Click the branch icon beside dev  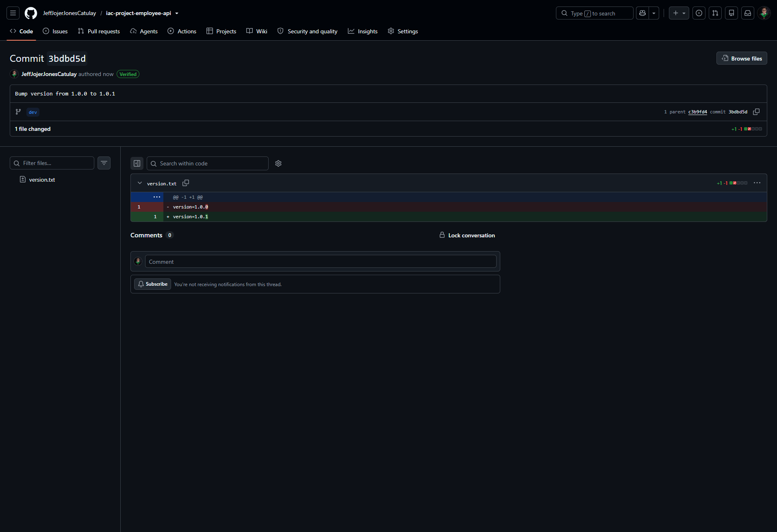(18, 112)
